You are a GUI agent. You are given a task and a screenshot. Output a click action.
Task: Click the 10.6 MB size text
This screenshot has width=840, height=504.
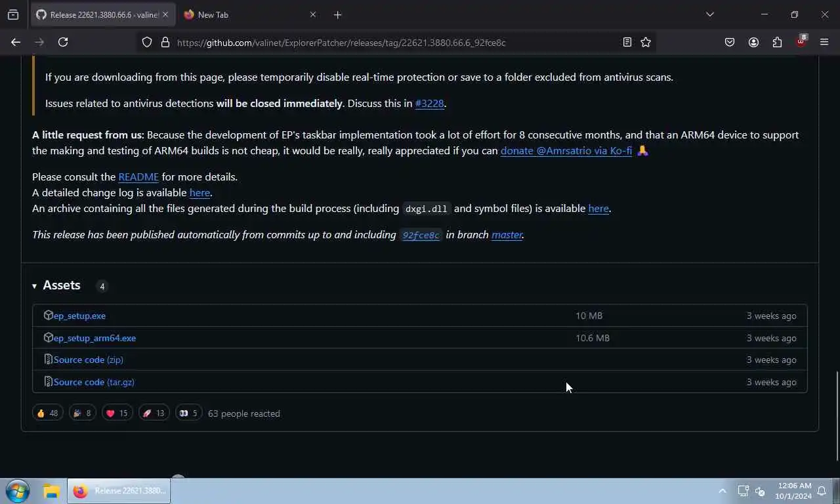click(x=593, y=338)
